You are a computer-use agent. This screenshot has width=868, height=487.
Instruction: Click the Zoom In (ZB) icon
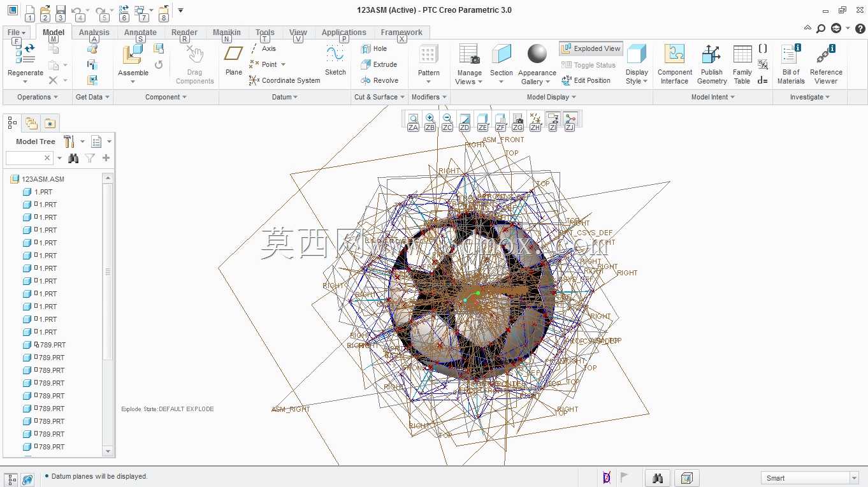coord(430,119)
